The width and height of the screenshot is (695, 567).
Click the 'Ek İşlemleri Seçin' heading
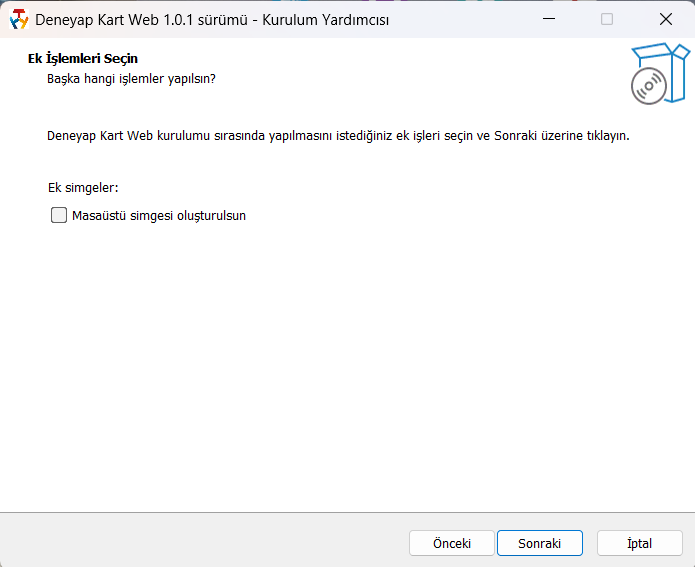(83, 59)
